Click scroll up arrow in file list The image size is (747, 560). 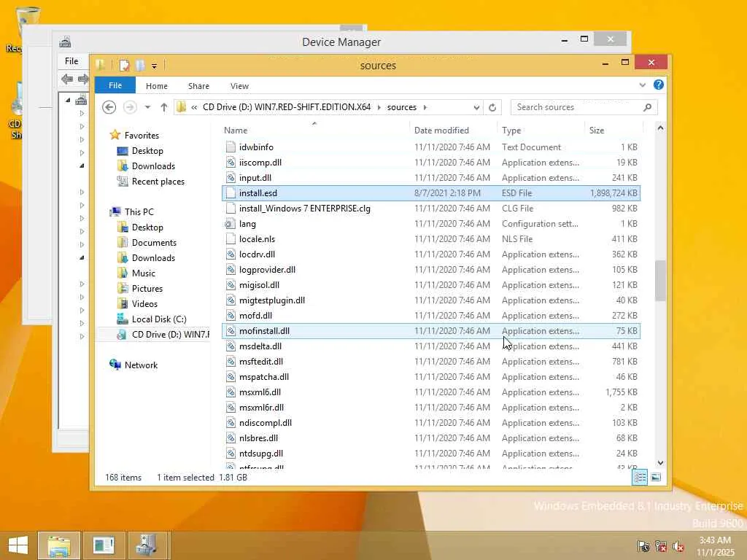(x=660, y=128)
